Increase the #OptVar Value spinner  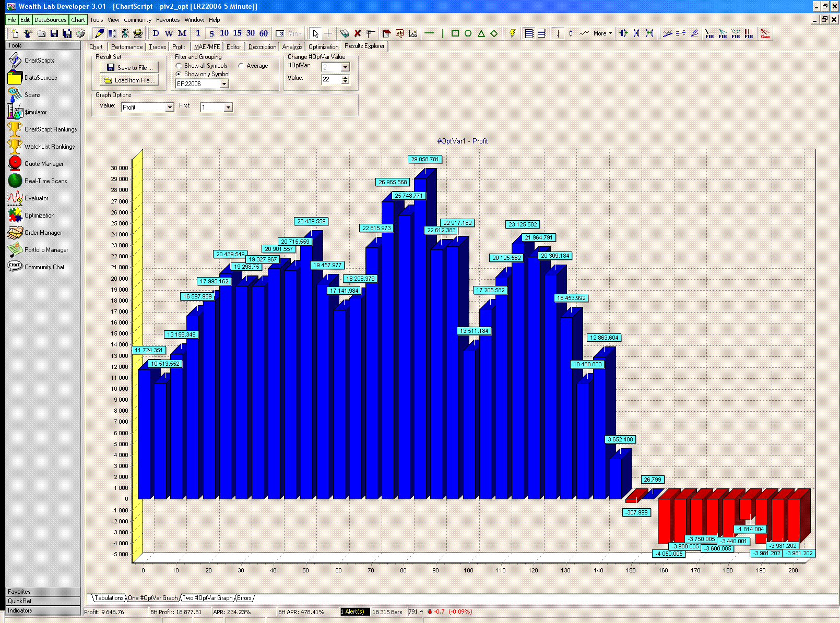pyautogui.click(x=345, y=77)
